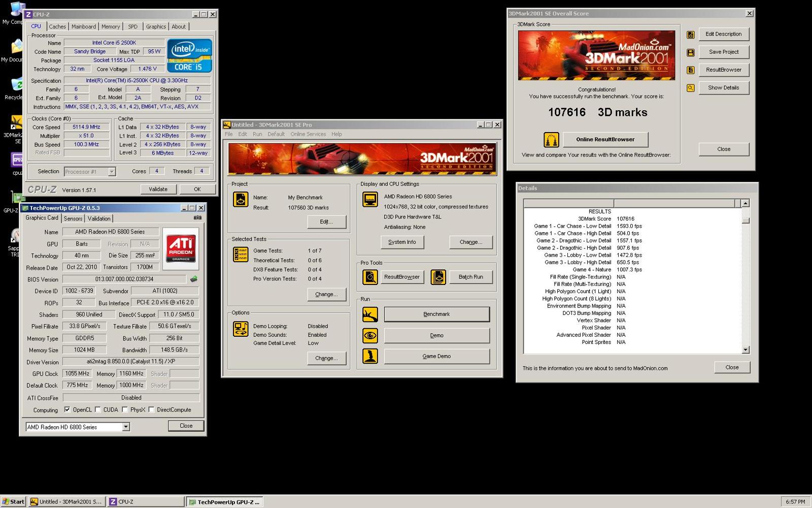The height and width of the screenshot is (508, 812).
Task: Click the Details list vertical scrollbar thumb
Action: pos(746,220)
